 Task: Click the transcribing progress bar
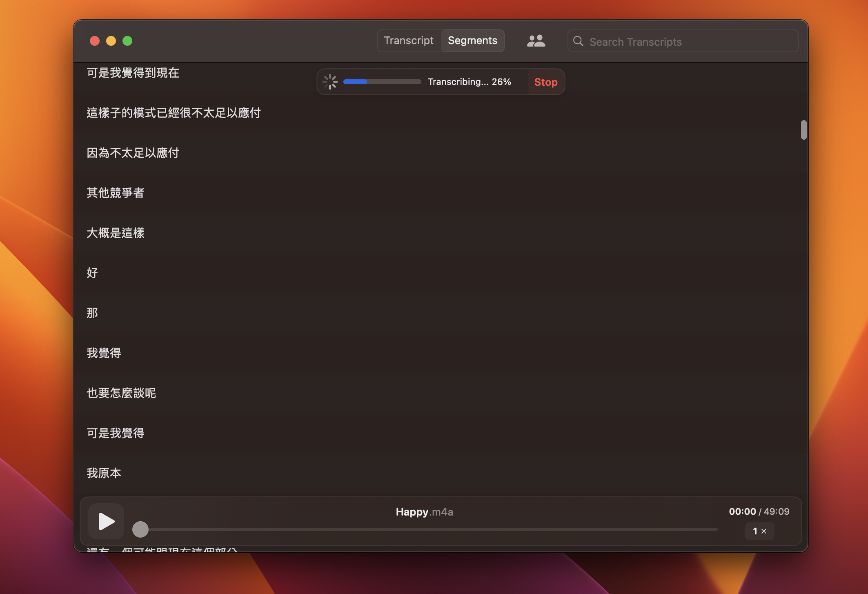[x=382, y=82]
